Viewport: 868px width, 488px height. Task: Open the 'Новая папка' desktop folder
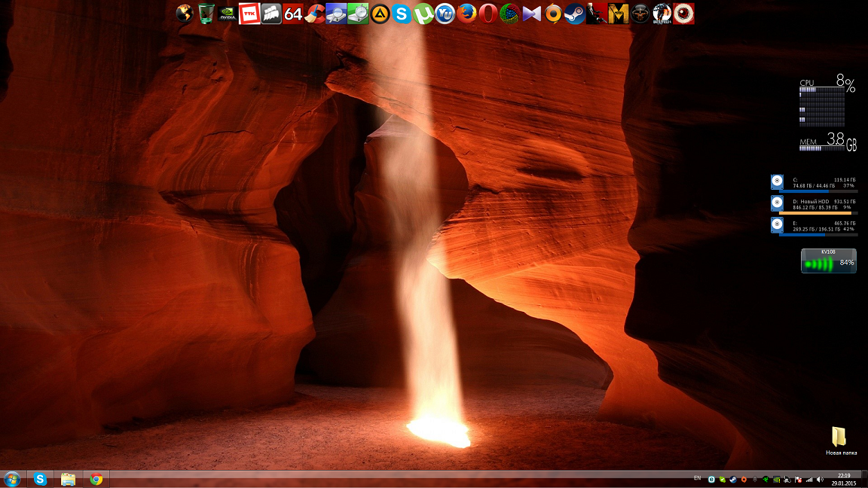(x=839, y=441)
